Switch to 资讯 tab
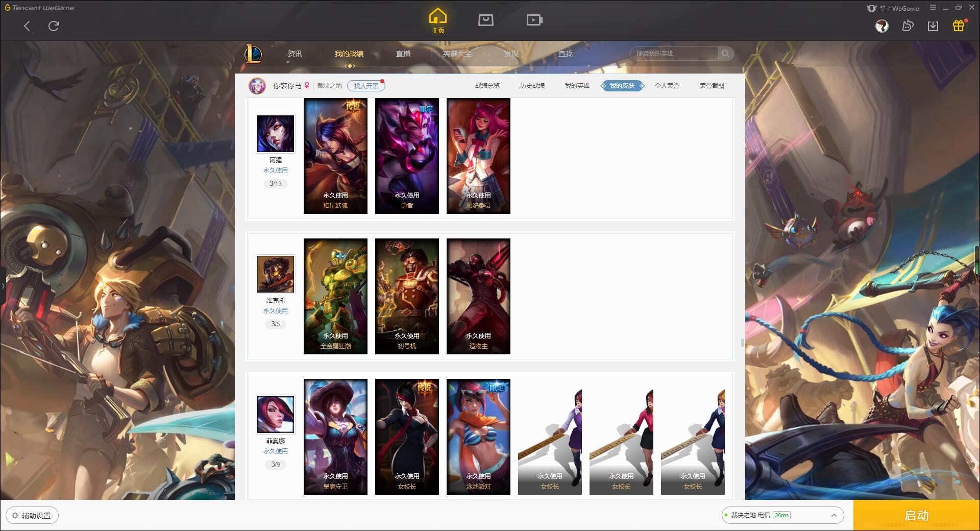The width and height of the screenshot is (980, 531). [x=295, y=54]
